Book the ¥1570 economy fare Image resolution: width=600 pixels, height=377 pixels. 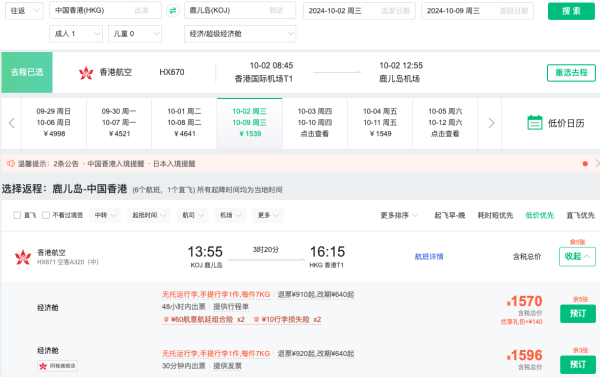578,313
